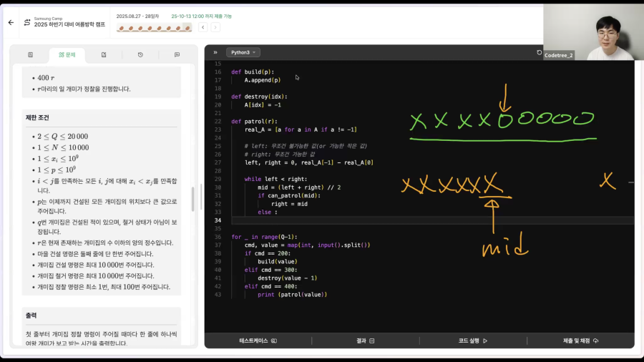Select the 문제 tab

pyautogui.click(x=67, y=54)
